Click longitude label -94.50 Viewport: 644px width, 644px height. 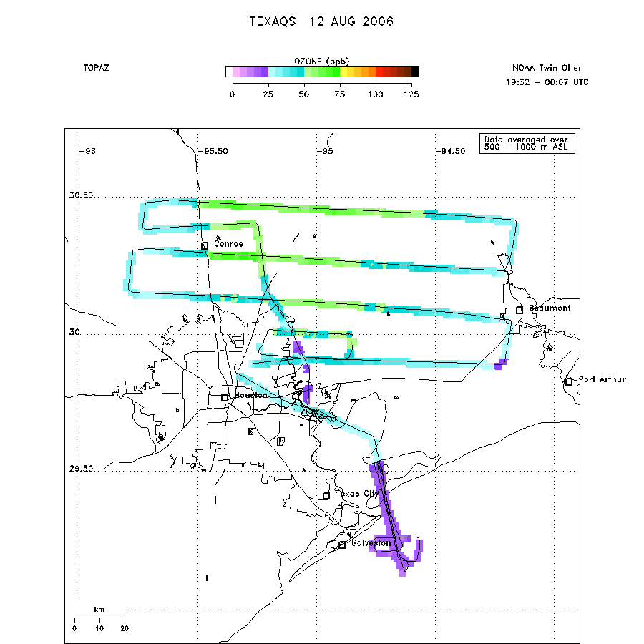pos(451,151)
